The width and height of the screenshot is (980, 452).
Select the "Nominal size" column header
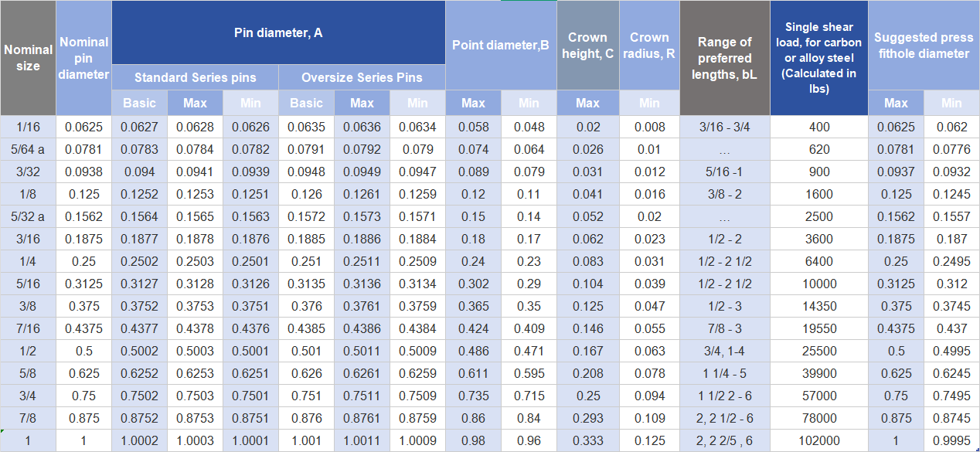[x=28, y=58]
